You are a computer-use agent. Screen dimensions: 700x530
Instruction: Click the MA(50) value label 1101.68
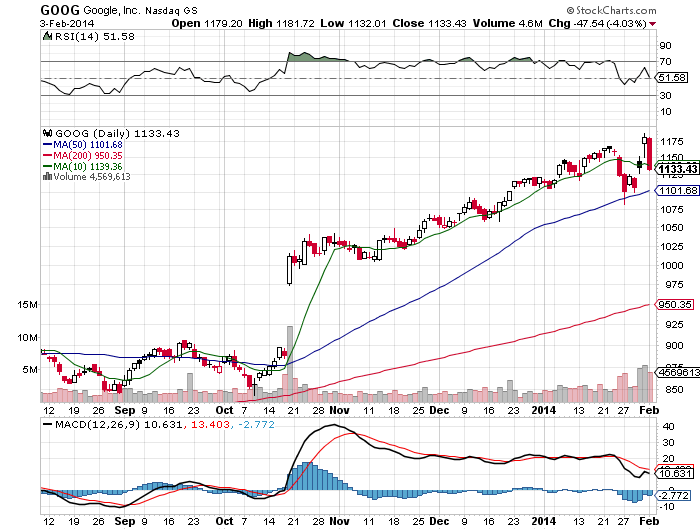[x=678, y=191]
